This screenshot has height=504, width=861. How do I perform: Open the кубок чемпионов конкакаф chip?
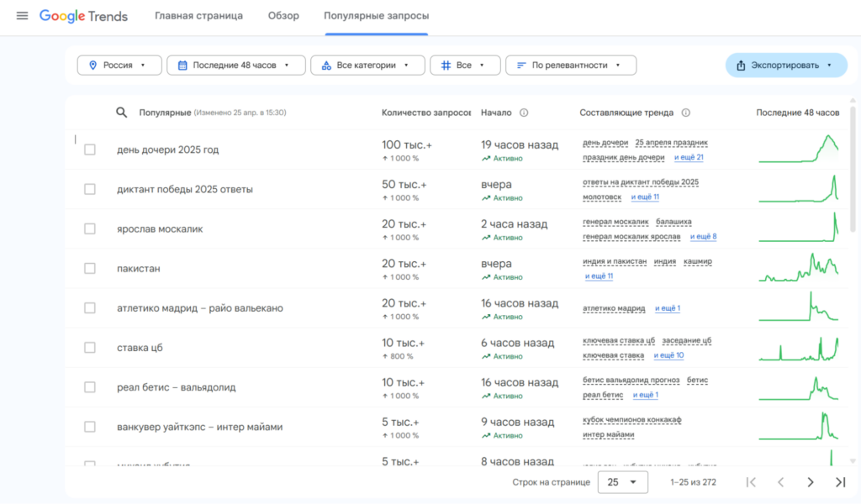[632, 419]
